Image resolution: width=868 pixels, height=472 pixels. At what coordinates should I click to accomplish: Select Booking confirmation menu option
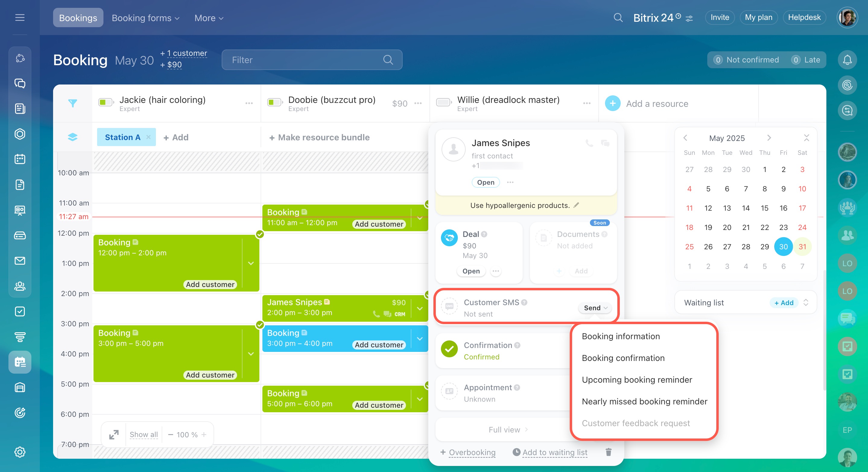[623, 358]
